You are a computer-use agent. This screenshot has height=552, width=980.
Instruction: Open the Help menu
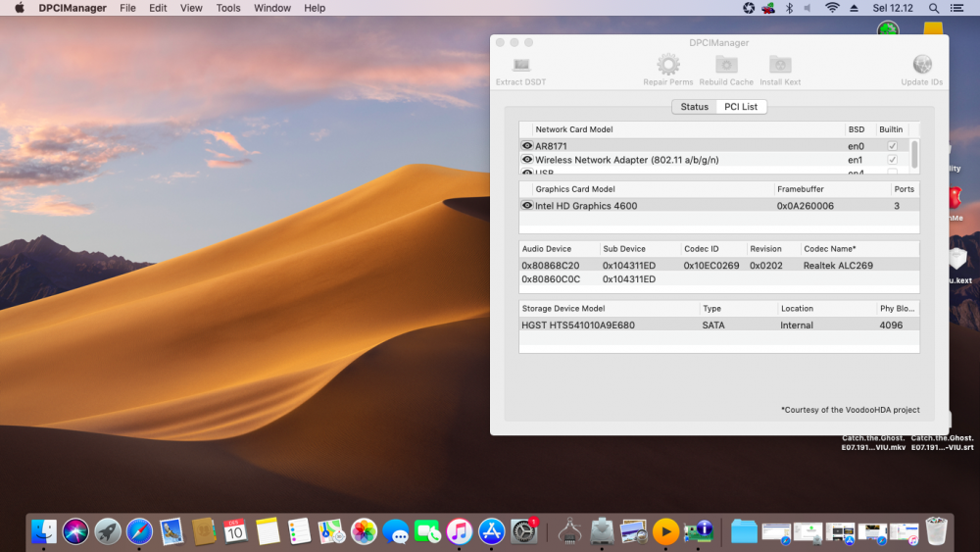315,8
